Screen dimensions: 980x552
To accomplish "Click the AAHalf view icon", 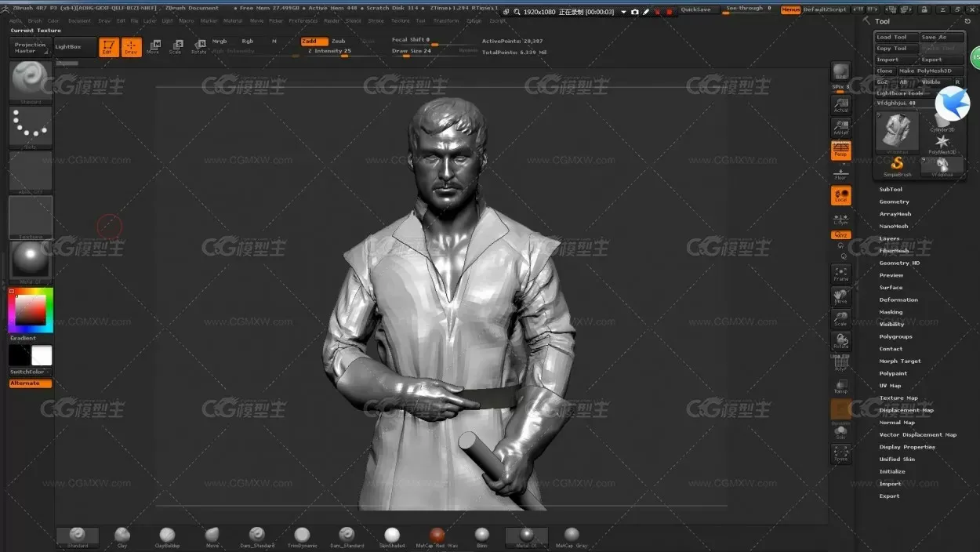I will 840,127.
